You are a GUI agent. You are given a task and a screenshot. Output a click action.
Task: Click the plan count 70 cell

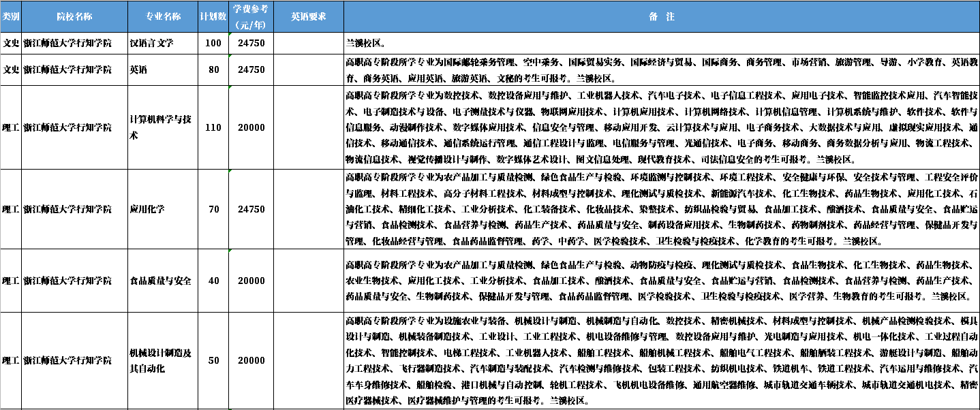point(213,208)
